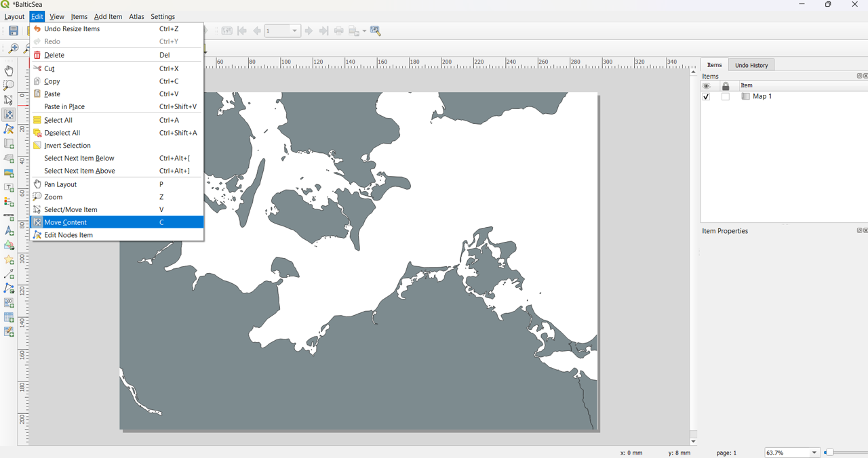Click the Save Project icon

(x=13, y=31)
